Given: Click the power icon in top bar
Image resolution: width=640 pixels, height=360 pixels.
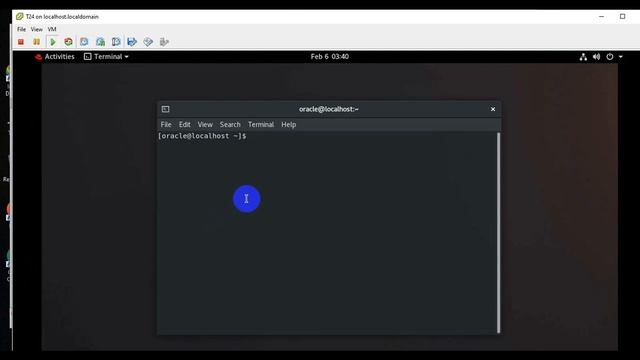Looking at the screenshot, I should [x=609, y=57].
